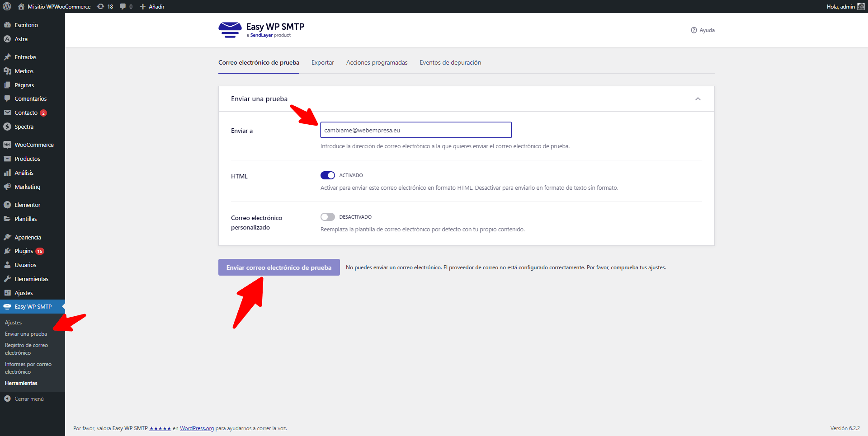Click the plus icon next to Añadir
Image resolution: width=868 pixels, height=436 pixels.
[x=143, y=6]
